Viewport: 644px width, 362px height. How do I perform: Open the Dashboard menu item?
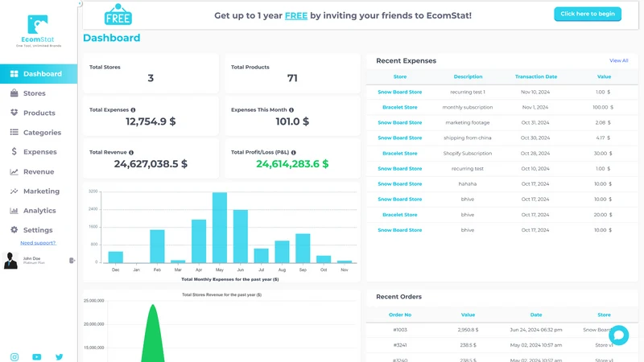point(39,74)
